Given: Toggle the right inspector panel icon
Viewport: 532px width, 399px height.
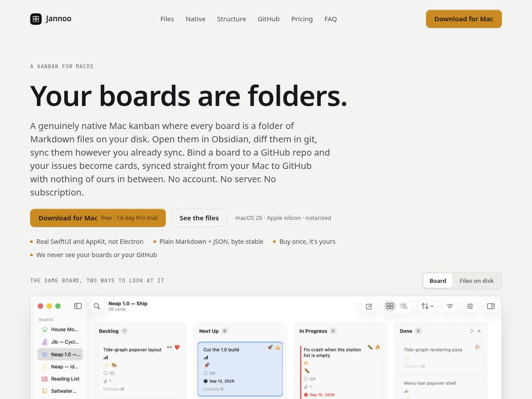Looking at the screenshot, I should (x=491, y=306).
